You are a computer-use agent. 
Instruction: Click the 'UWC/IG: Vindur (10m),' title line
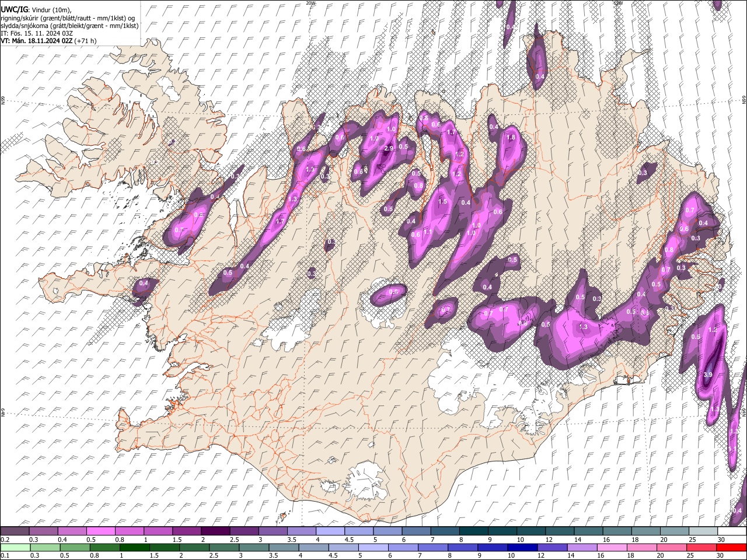36,10
